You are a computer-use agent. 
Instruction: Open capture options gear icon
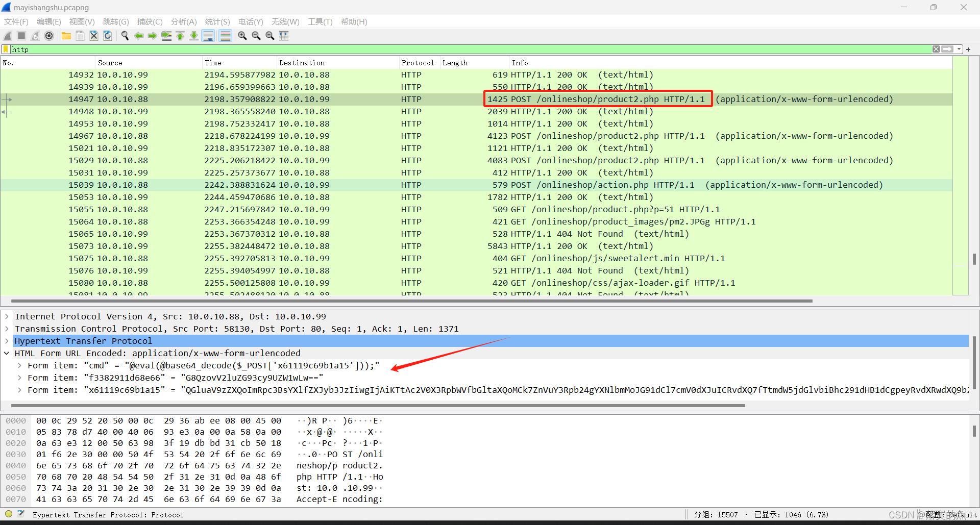pos(49,36)
